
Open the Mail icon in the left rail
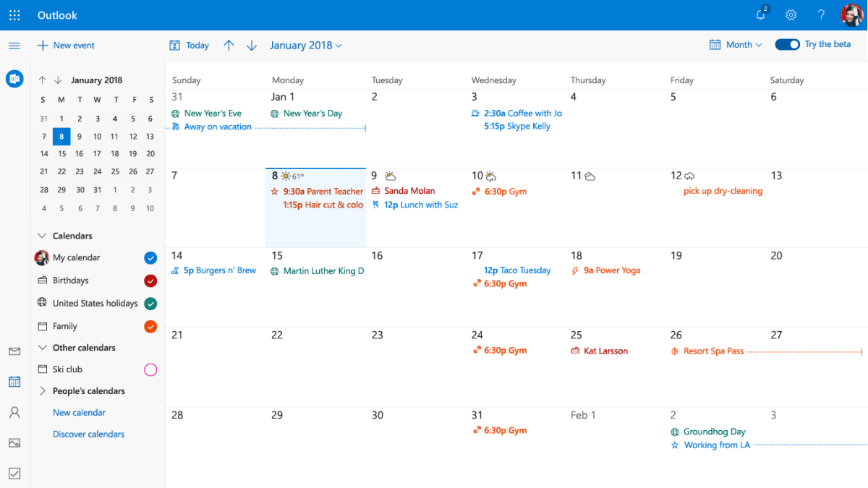[x=14, y=351]
